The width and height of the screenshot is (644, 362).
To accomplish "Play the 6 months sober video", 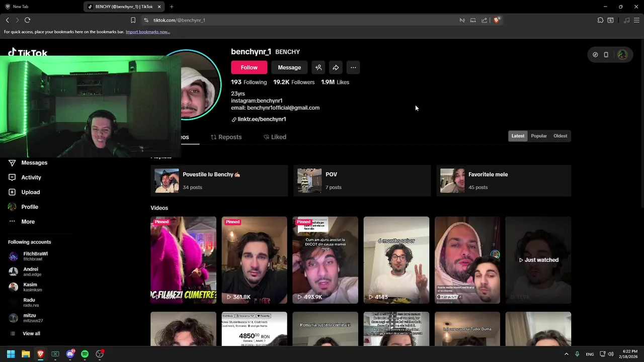I will pyautogui.click(x=396, y=260).
